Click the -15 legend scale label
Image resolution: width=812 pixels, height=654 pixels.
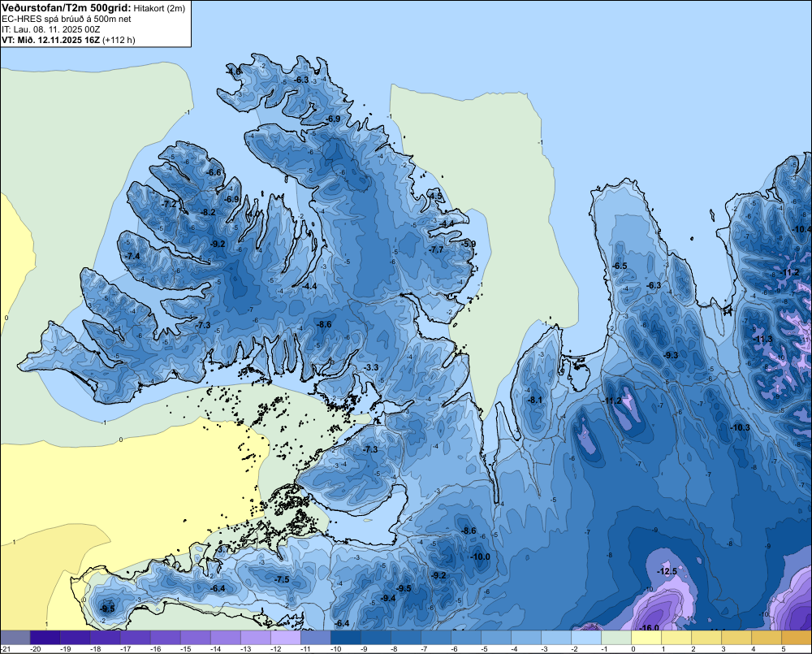[186, 649]
